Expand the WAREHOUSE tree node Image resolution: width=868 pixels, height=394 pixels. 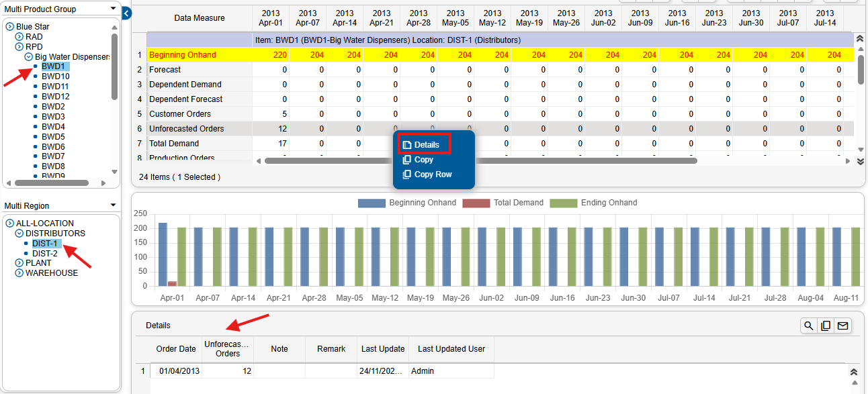[19, 273]
